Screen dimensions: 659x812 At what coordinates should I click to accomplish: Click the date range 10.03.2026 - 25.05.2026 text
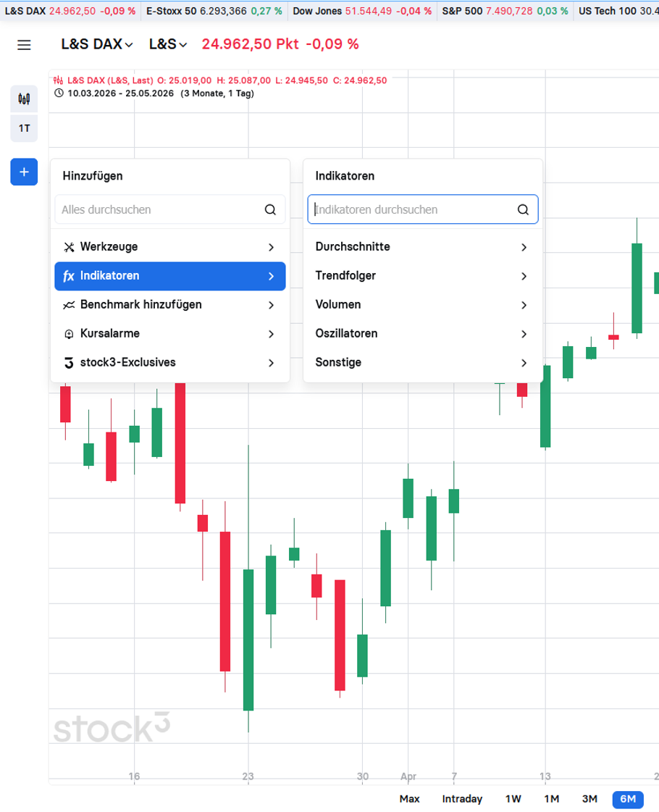(x=121, y=93)
